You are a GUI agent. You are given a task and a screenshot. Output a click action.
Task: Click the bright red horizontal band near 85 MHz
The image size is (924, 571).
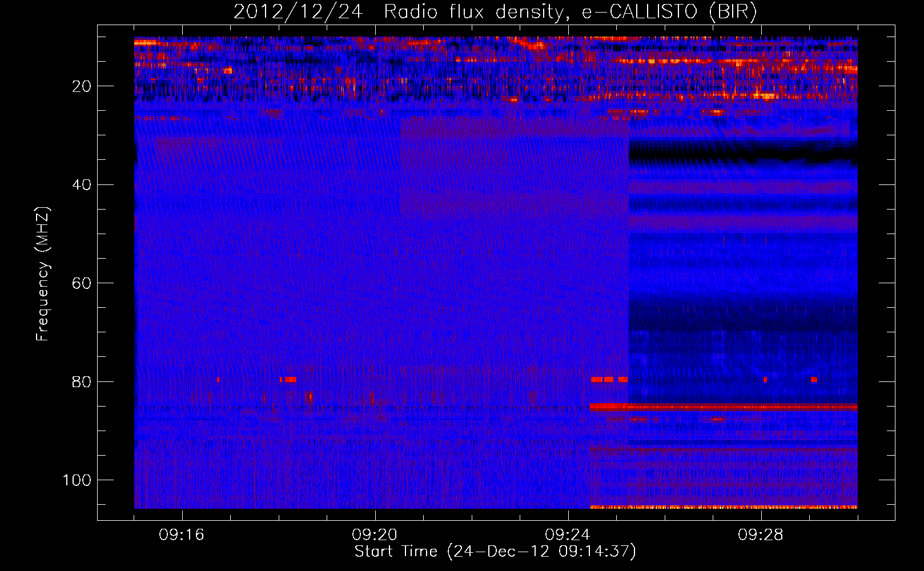724,407
